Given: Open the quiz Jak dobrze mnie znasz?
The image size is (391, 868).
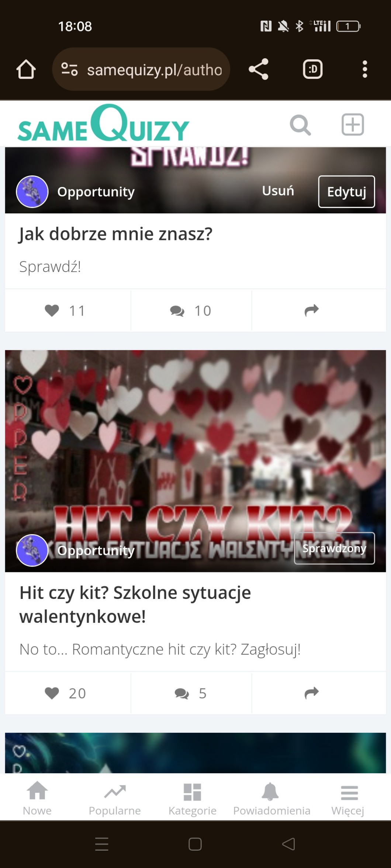Looking at the screenshot, I should click(x=116, y=234).
